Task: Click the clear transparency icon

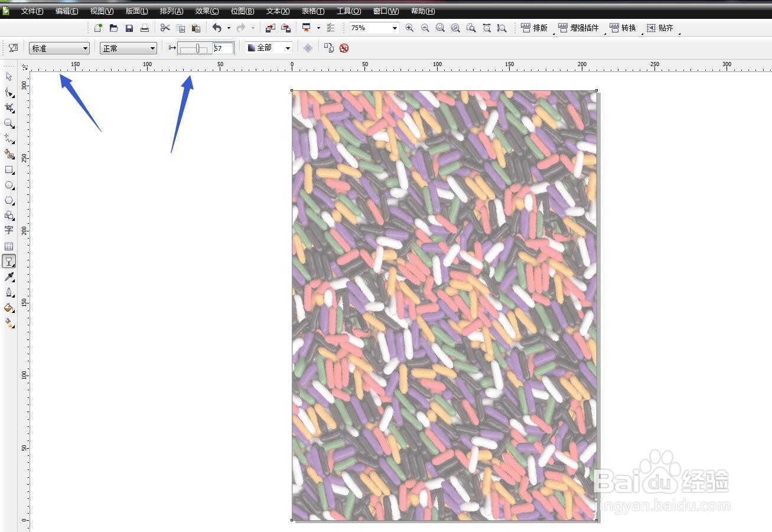Action: click(344, 48)
